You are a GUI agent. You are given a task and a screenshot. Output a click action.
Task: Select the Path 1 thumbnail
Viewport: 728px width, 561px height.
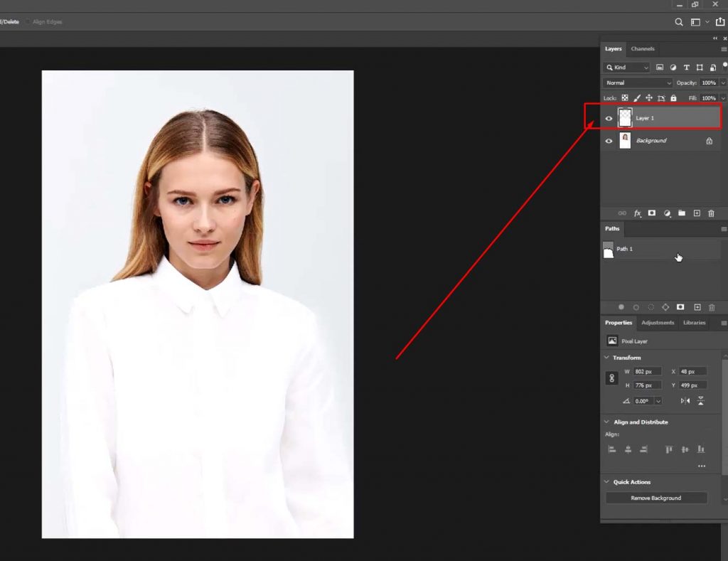click(609, 249)
